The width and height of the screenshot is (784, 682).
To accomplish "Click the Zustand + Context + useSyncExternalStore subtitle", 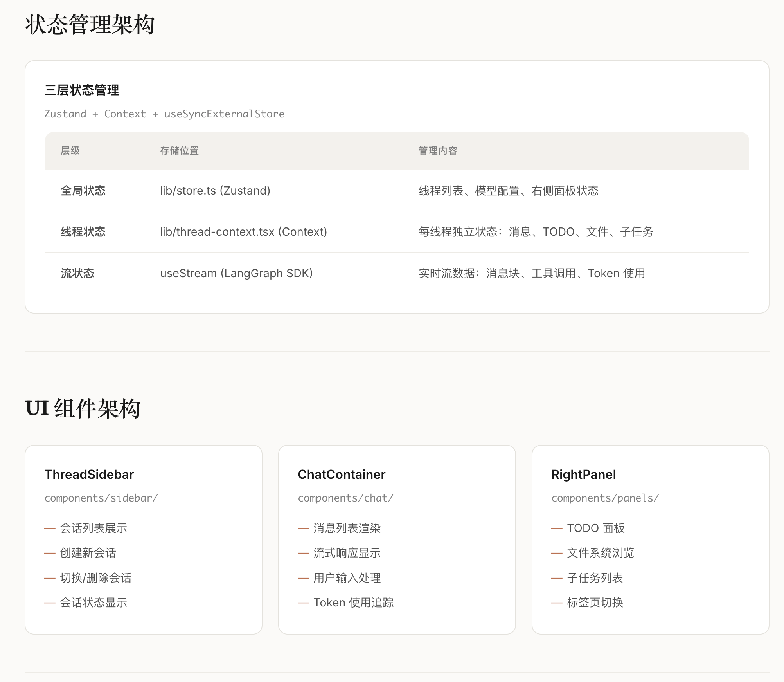I will click(x=164, y=114).
